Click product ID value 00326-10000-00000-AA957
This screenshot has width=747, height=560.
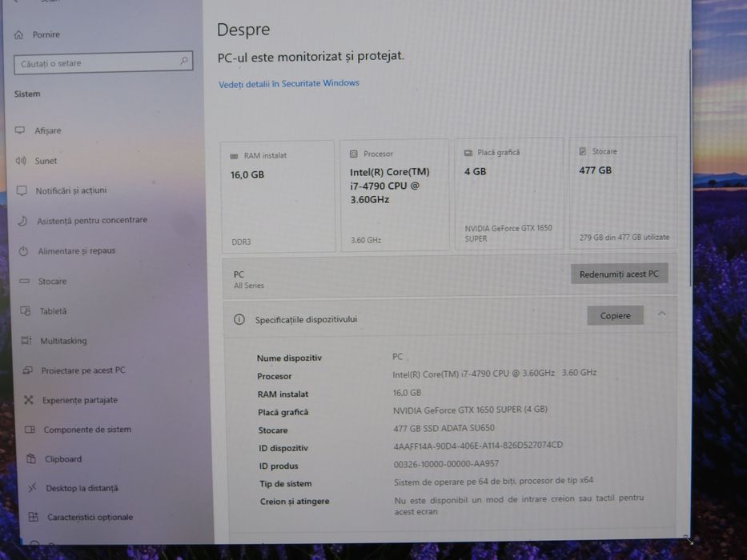click(x=446, y=464)
